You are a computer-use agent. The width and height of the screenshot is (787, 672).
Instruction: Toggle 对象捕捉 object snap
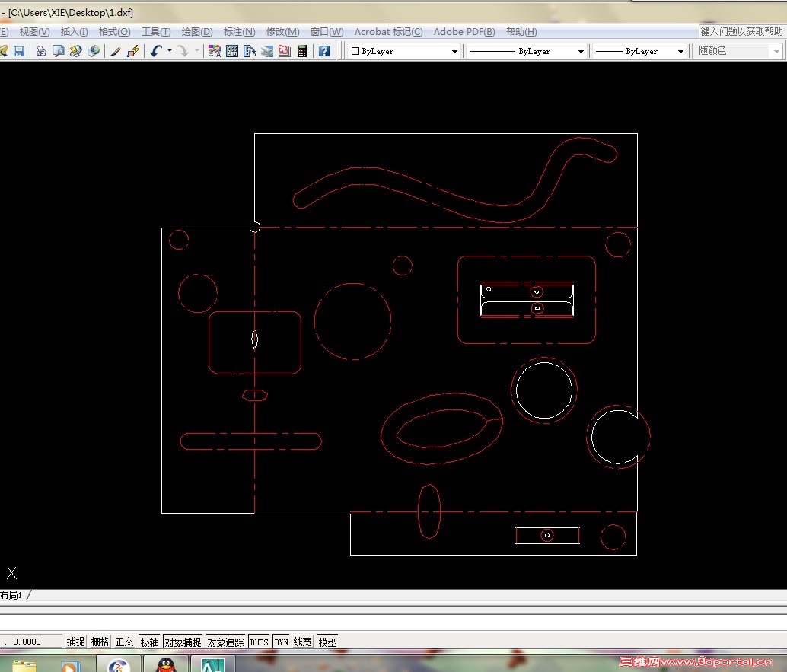[x=183, y=642]
